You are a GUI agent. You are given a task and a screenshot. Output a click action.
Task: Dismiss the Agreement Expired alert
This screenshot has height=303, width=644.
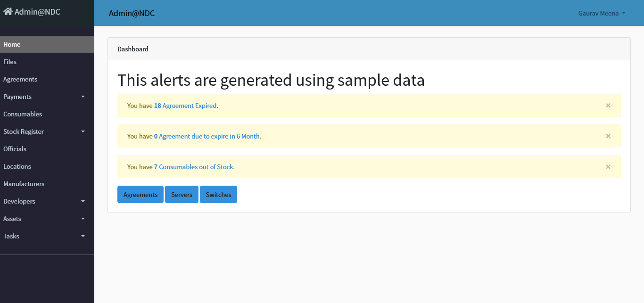[608, 106]
